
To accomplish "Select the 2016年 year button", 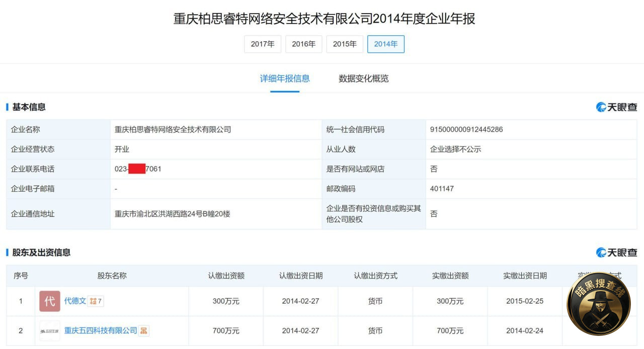I will pos(304,44).
